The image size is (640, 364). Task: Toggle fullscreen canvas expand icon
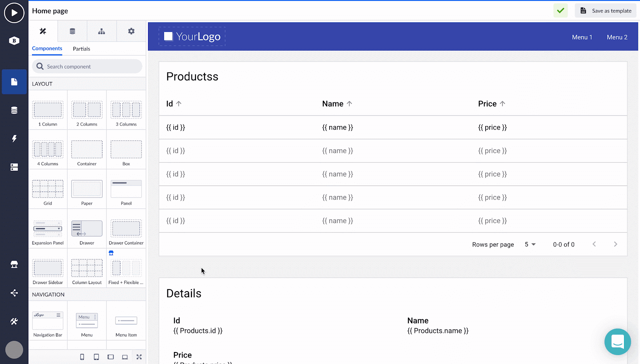[139, 357]
